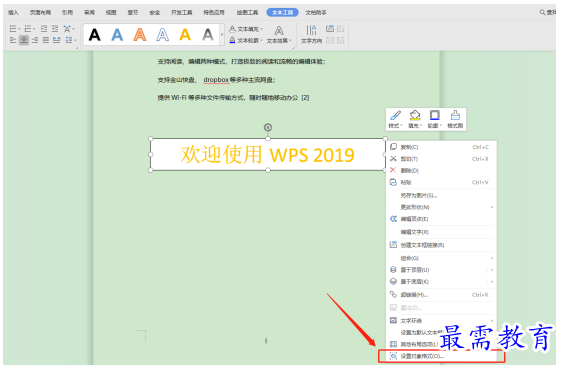Apply the orange outlined A WordArt preset
561x369 pixels.
point(140,35)
